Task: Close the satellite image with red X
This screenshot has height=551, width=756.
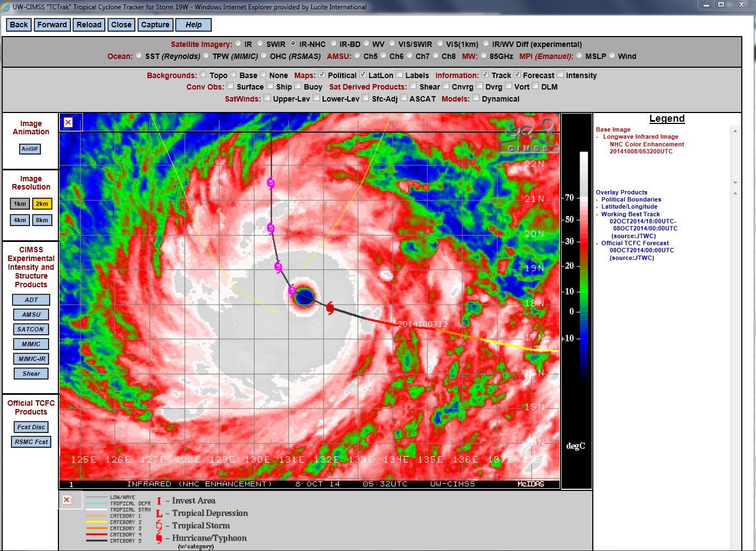Action: [68, 122]
